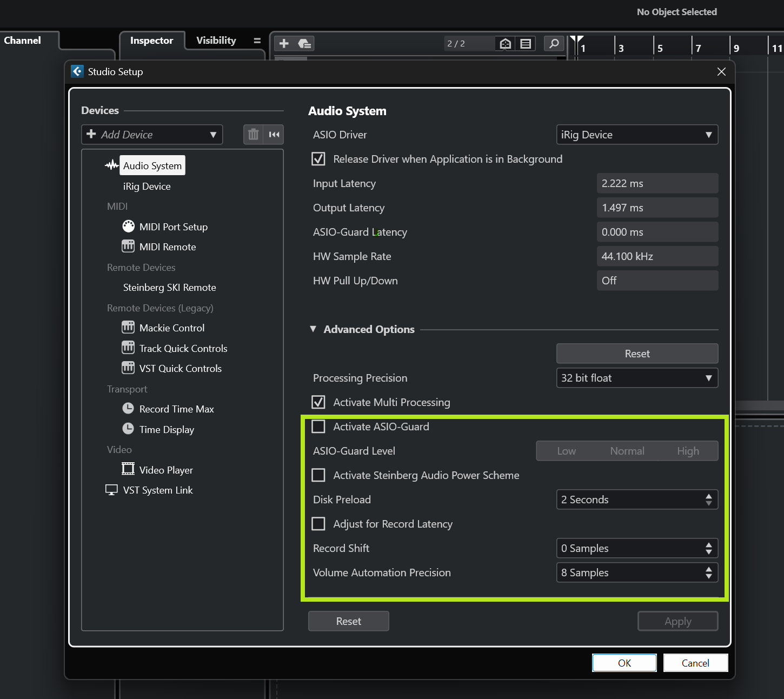Switch to the Visibility tab
The image size is (784, 699).
[x=216, y=41]
